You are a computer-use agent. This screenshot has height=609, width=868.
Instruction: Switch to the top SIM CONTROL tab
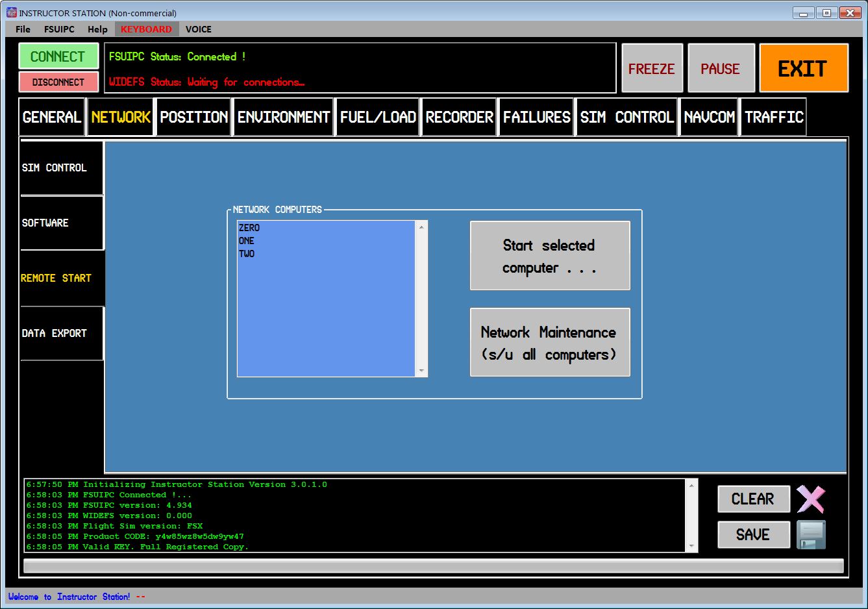[x=627, y=117]
